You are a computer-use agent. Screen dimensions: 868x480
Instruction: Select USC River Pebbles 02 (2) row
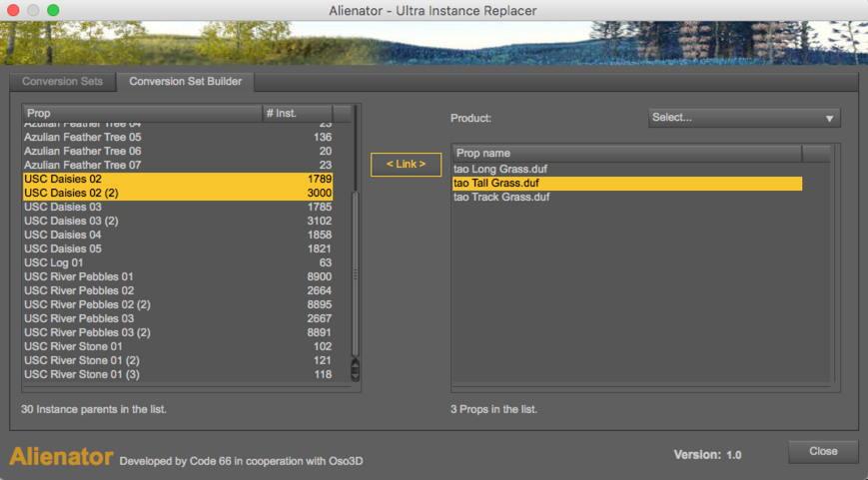pyautogui.click(x=178, y=304)
